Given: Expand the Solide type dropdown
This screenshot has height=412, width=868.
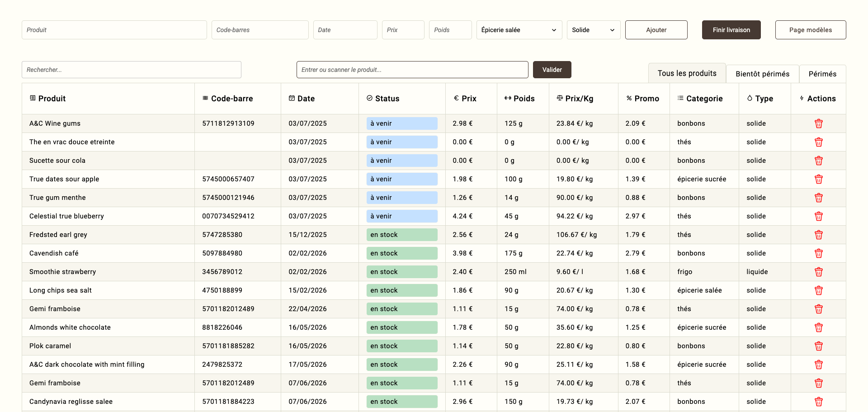Looking at the screenshot, I should pos(593,30).
